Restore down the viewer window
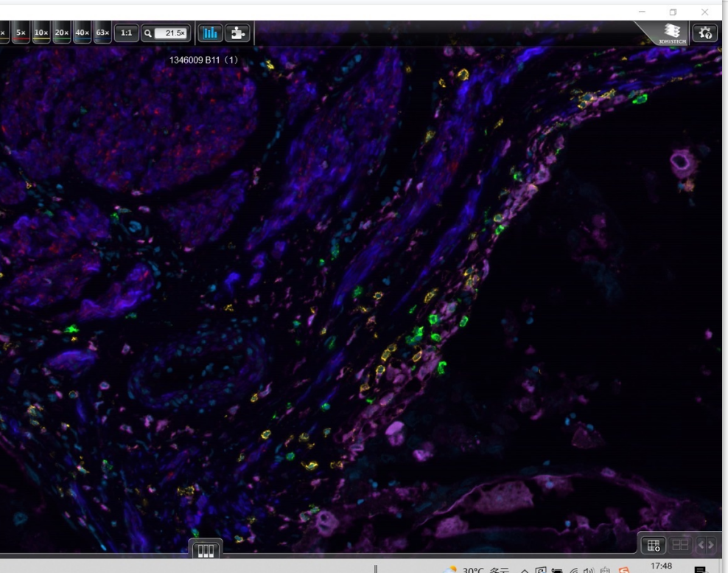 673,12
